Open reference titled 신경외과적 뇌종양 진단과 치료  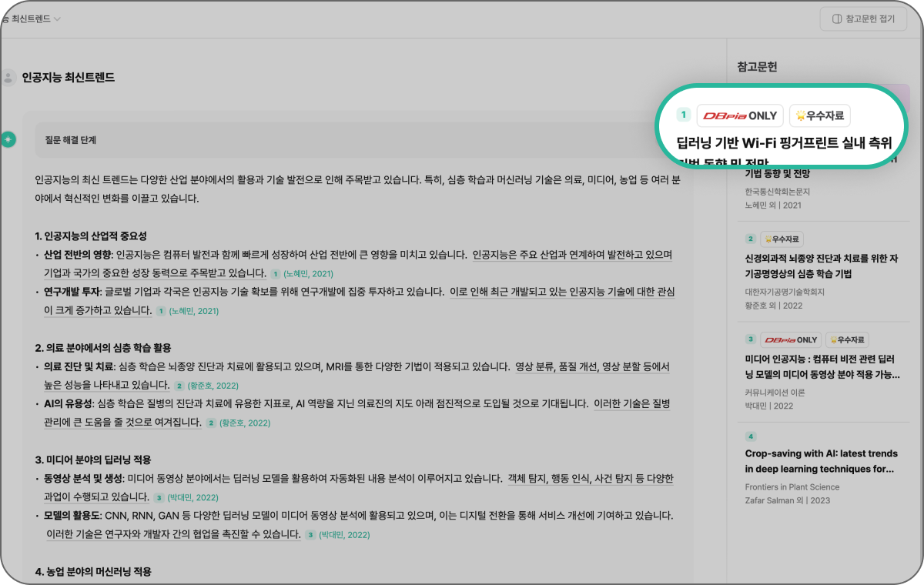pyautogui.click(x=821, y=266)
